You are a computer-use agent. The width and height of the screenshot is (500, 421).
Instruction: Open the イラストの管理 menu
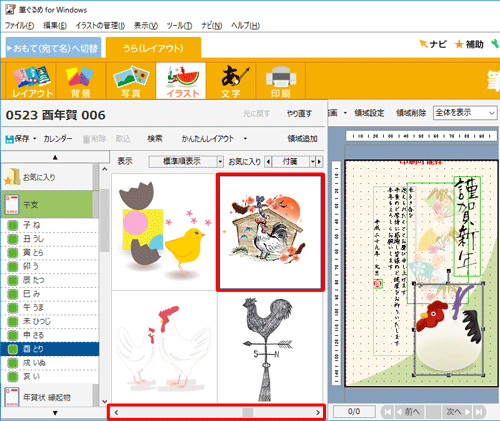pyautogui.click(x=100, y=26)
